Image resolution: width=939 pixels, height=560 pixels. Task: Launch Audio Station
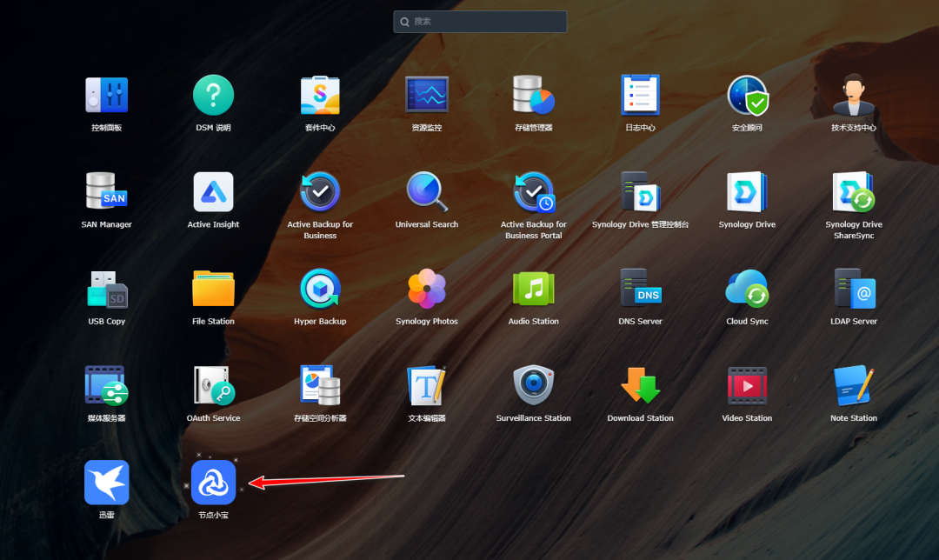tap(534, 289)
